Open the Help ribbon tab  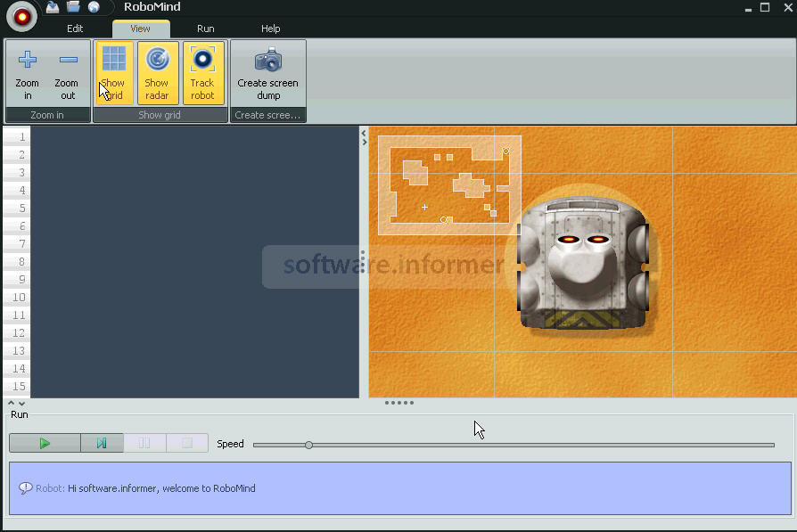[270, 29]
